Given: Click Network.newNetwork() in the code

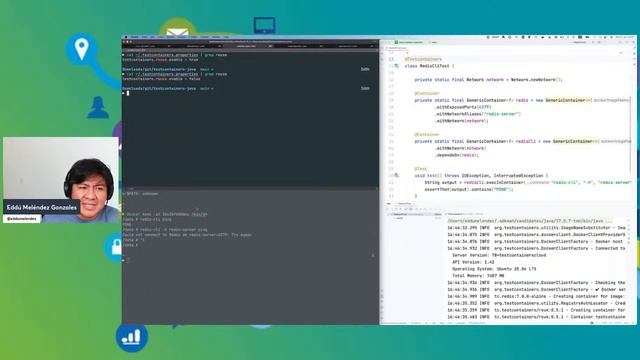Looking at the screenshot, I should [x=536, y=80].
